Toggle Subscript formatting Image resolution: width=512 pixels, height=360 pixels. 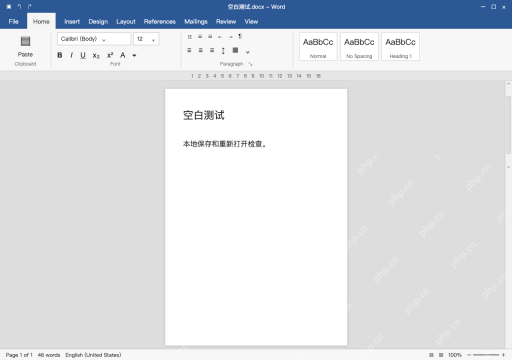pyautogui.click(x=96, y=56)
